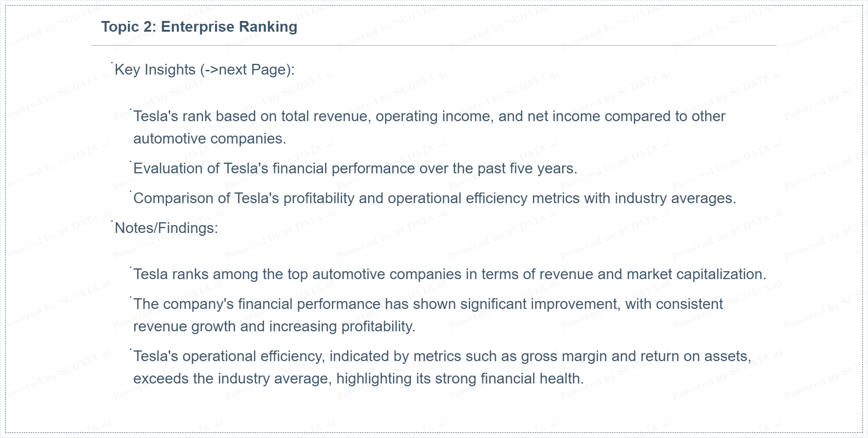Select the Evaluation of Tesla's financial performance bullet
Image resolution: width=868 pixels, height=438 pixels.
pyautogui.click(x=355, y=168)
